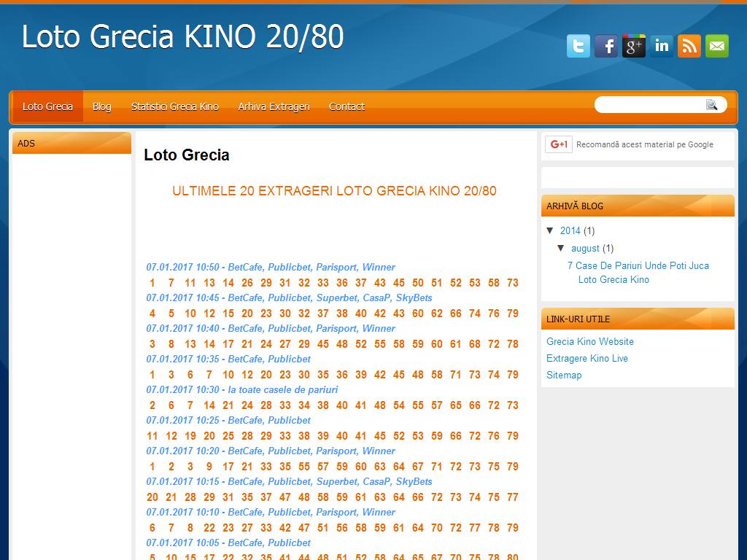
Task: Open the 7 Case De Pariuri post
Action: tap(638, 266)
